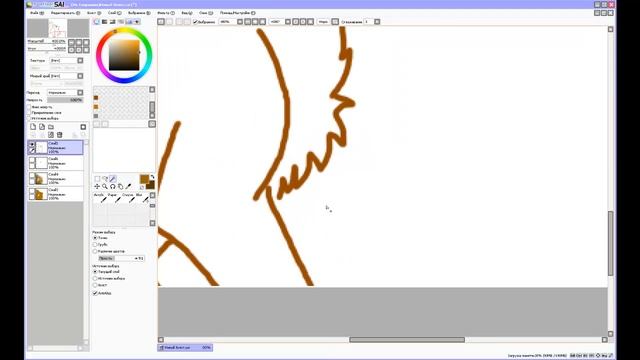Screen dimensions: 640x360
Task: Select the Текущий слой source radio
Action: click(x=95, y=271)
